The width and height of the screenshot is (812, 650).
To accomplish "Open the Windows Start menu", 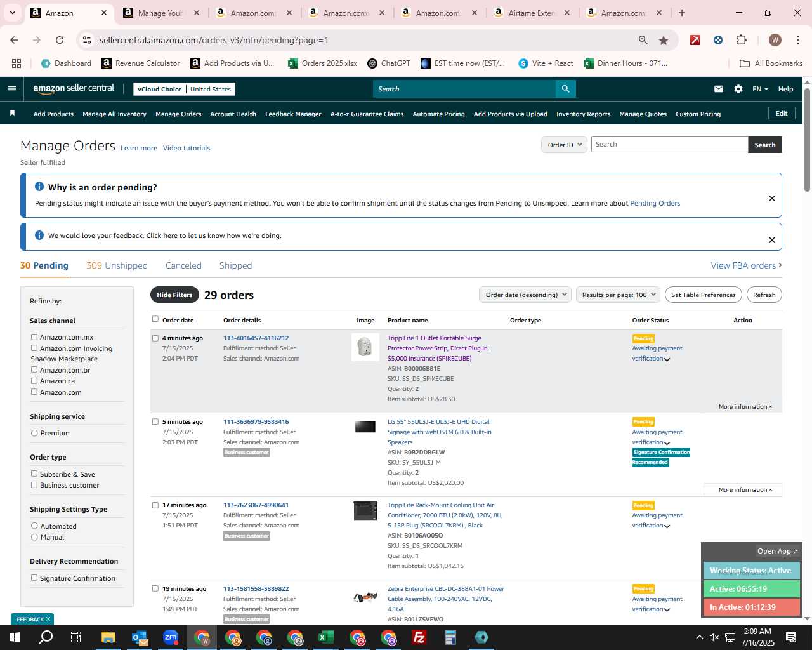I will tap(15, 637).
